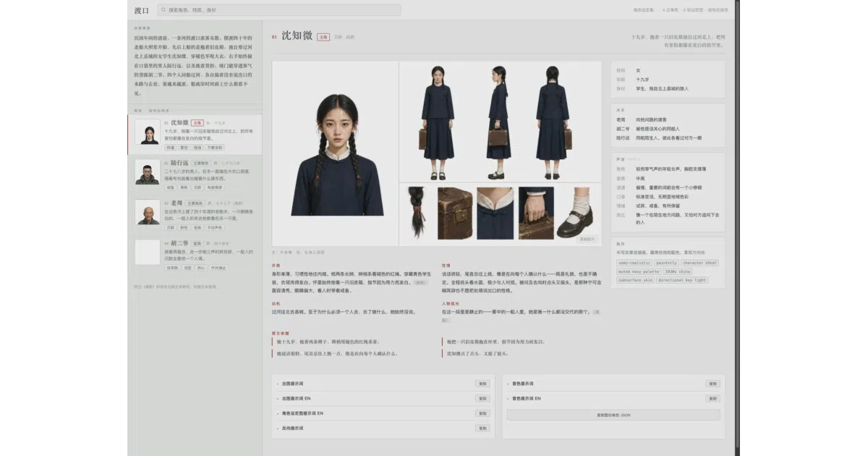Open the side-view full body figure

pos(498,122)
